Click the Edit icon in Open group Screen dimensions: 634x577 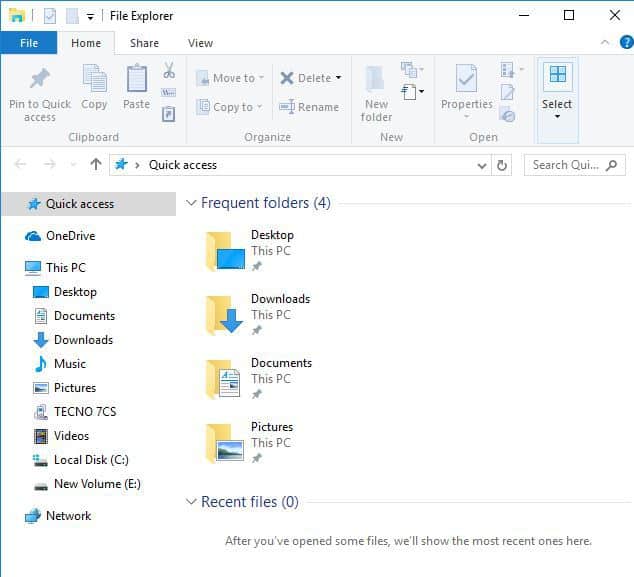(x=507, y=93)
